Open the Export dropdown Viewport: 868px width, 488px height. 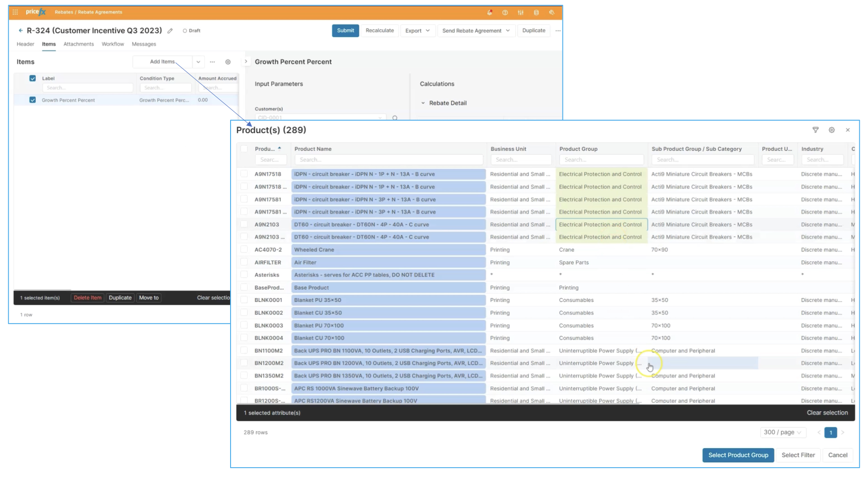(418, 31)
